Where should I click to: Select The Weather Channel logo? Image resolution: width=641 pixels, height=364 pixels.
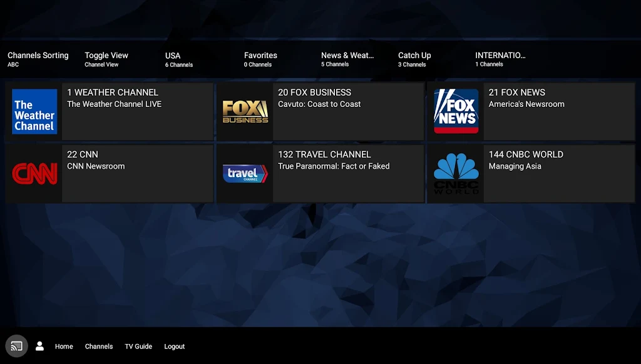[x=34, y=111]
